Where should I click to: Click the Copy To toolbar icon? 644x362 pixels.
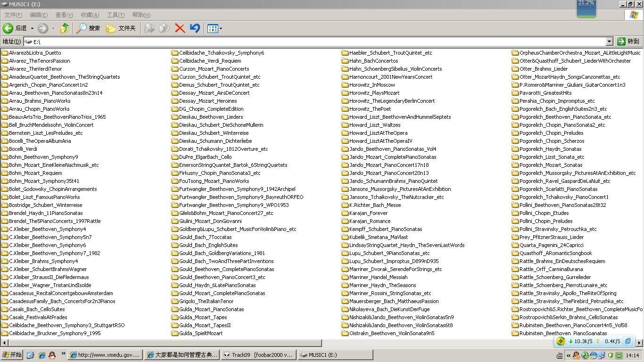(165, 28)
